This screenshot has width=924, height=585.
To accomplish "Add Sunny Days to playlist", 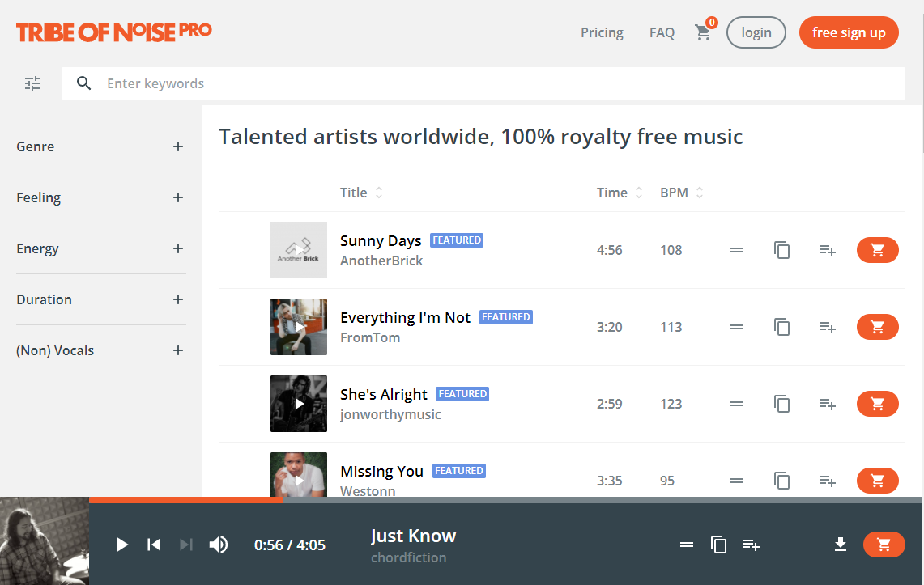I will click(828, 251).
